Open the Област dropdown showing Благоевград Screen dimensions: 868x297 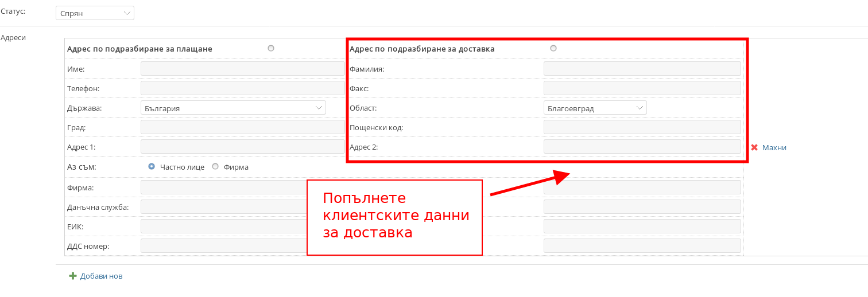[x=595, y=108]
